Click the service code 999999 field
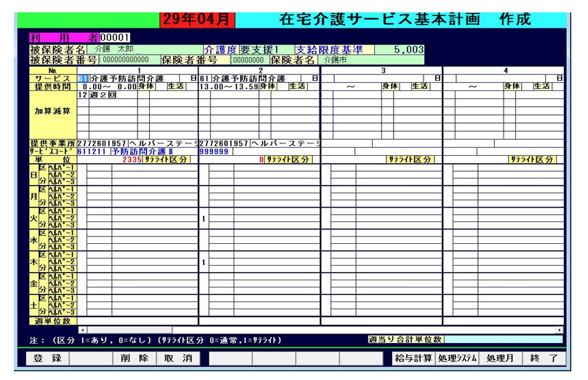 coord(215,151)
